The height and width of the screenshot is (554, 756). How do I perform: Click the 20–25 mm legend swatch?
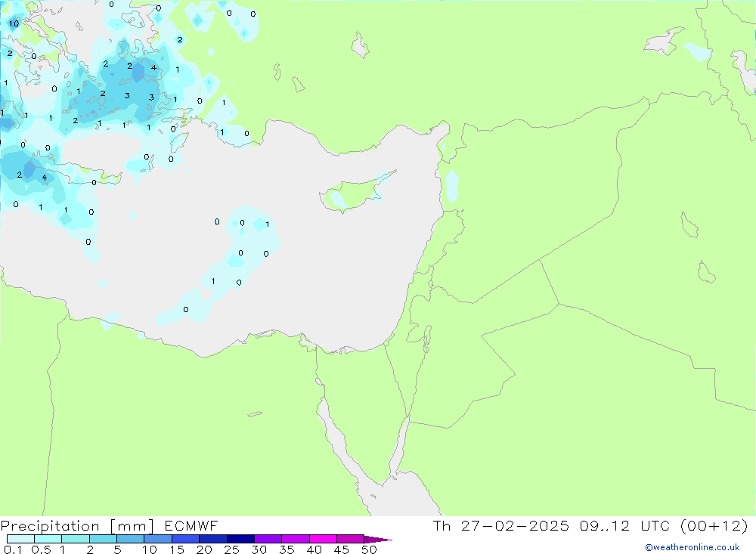[213, 539]
